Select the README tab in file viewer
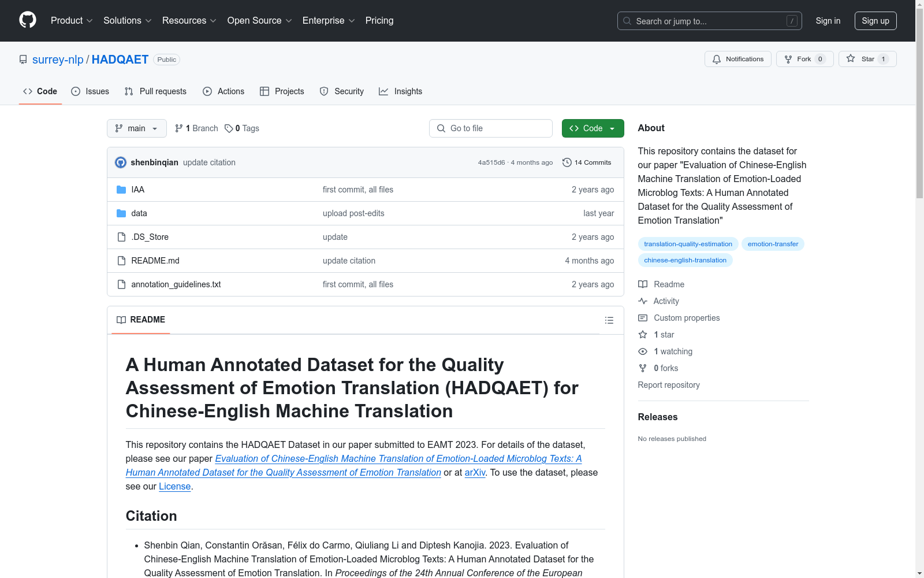This screenshot has width=924, height=578. (141, 320)
